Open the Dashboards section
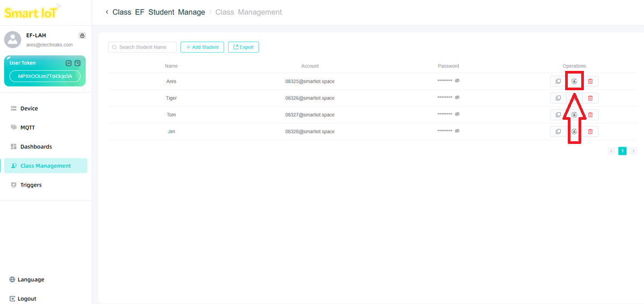This screenshot has width=644, height=304. 36,147
